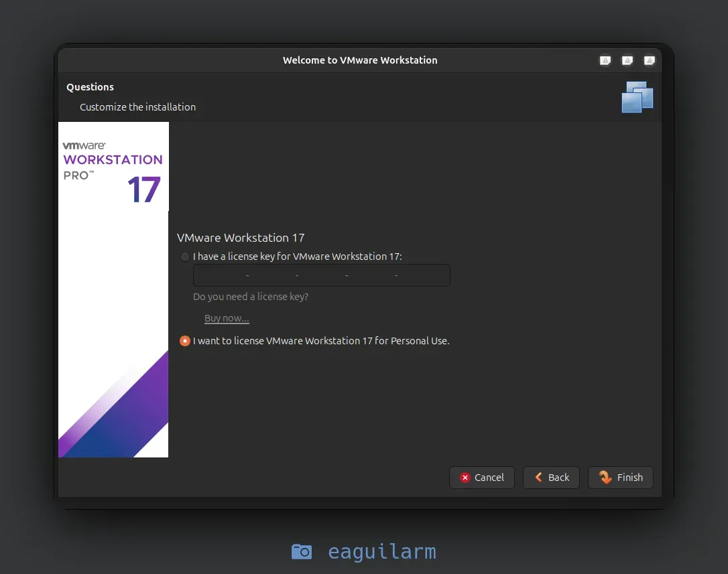Click the leftmost warning icon in the titlebar
The image size is (728, 574).
(605, 60)
